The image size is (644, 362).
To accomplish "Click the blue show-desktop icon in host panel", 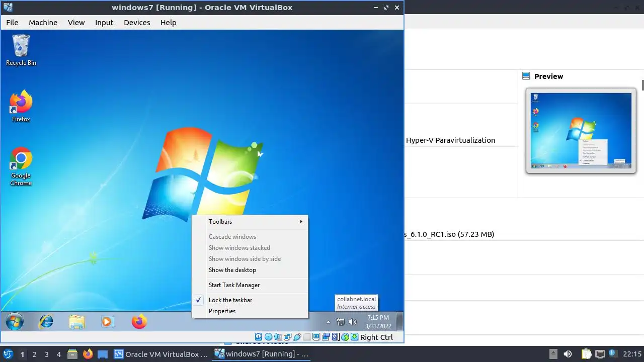I will pos(103,354).
